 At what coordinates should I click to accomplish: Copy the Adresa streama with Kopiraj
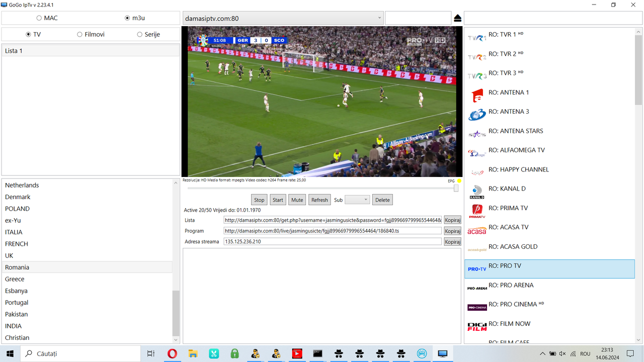(453, 242)
